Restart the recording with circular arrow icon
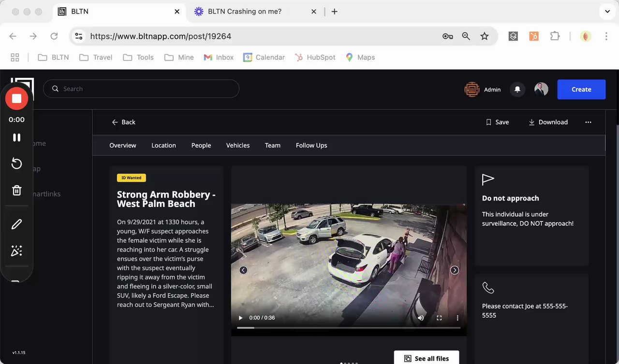This screenshot has width=619, height=364. 16,163
